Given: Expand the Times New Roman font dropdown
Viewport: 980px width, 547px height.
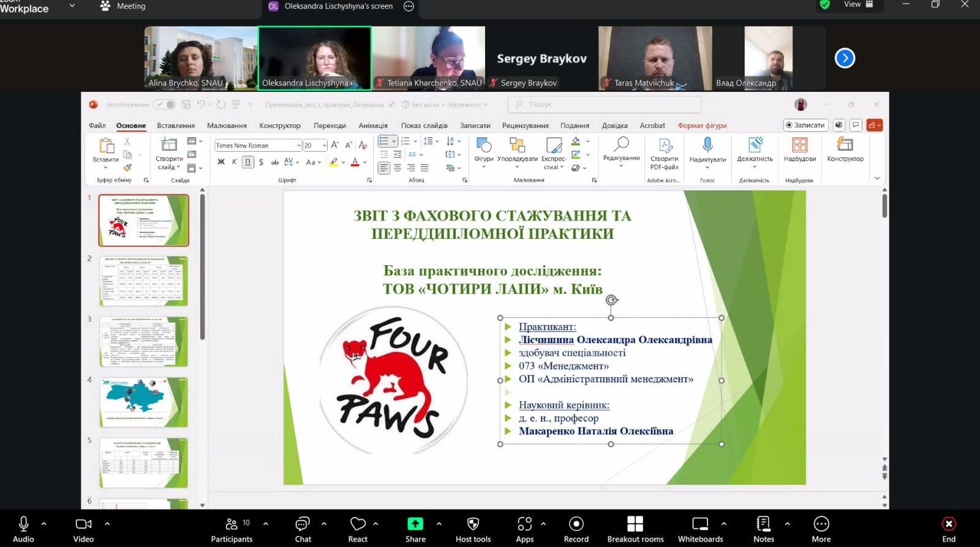Looking at the screenshot, I should point(299,146).
